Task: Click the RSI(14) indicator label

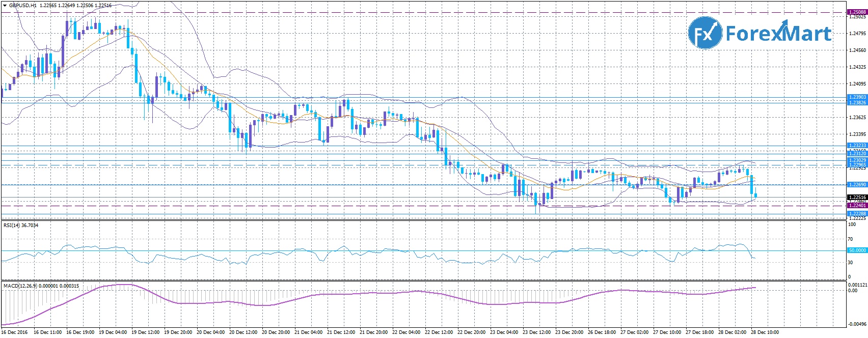Action: pyautogui.click(x=21, y=225)
